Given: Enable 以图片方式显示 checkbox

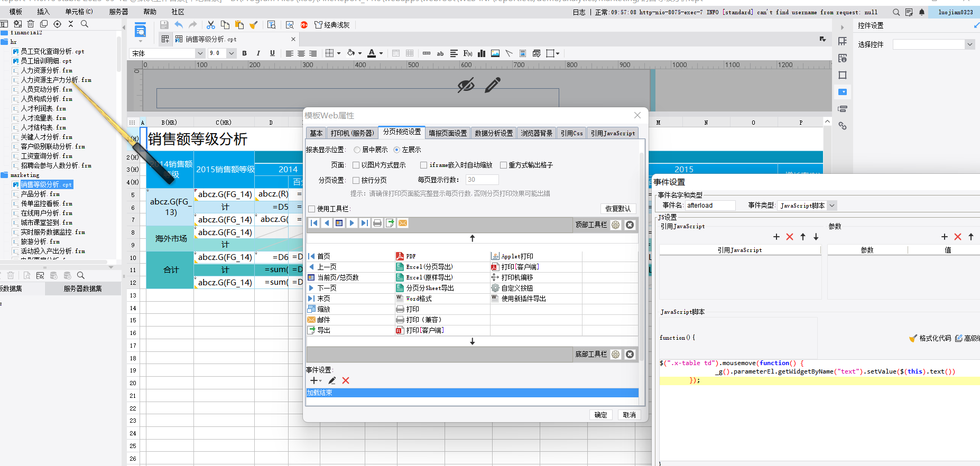Looking at the screenshot, I should coord(356,165).
